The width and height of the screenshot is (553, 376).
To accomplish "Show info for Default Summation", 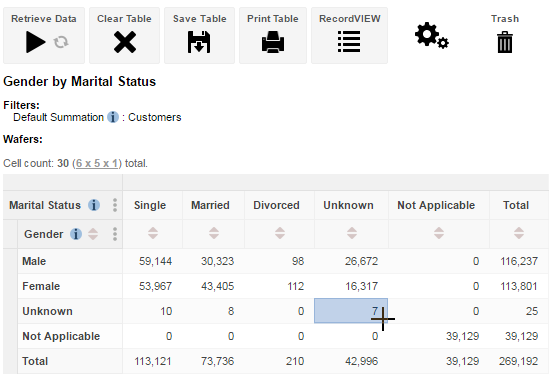I will click(x=113, y=117).
